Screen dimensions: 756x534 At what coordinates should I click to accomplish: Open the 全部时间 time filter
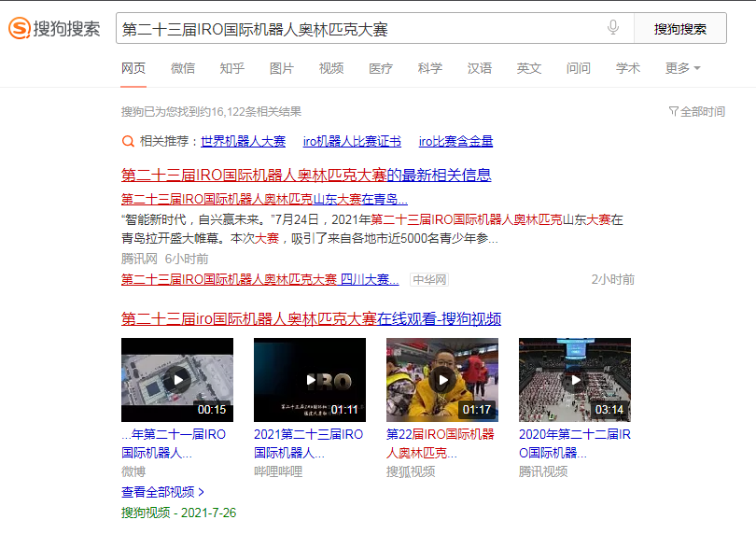tap(697, 112)
